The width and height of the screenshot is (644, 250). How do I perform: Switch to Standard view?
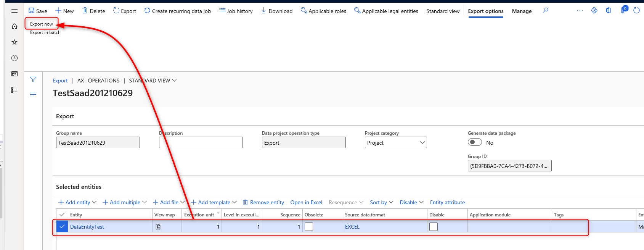pyautogui.click(x=443, y=11)
